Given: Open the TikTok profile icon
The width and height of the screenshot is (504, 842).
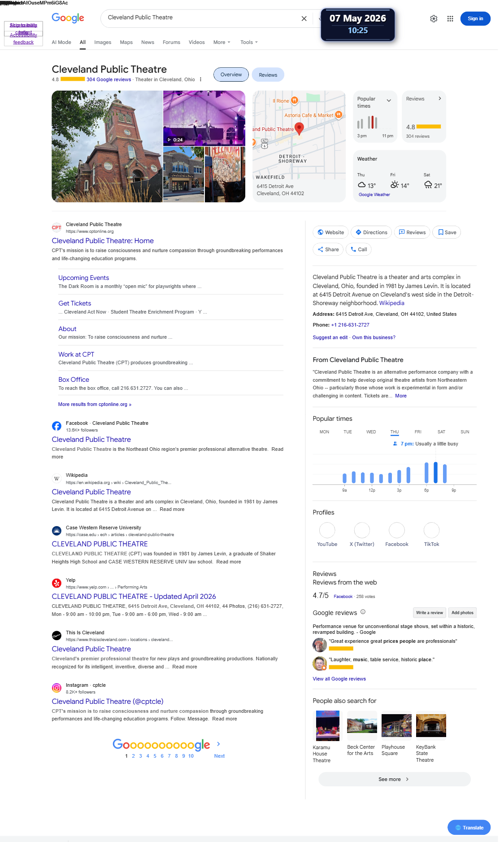Looking at the screenshot, I should tap(431, 530).
